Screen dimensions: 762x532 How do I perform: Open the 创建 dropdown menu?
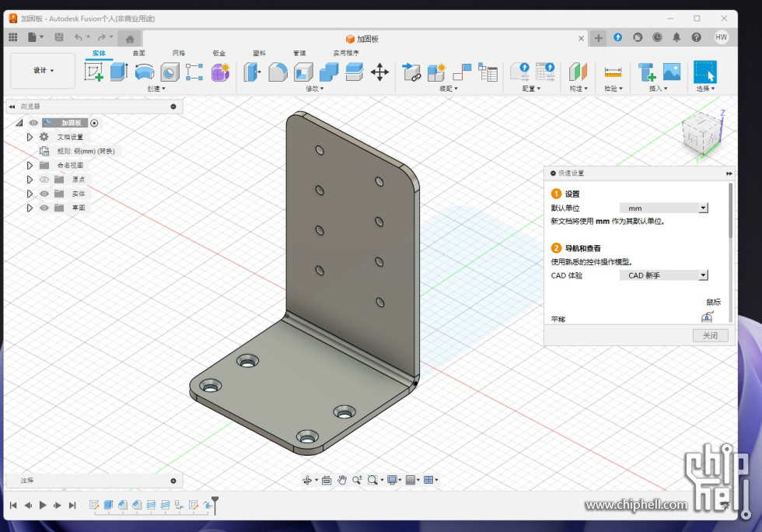point(156,89)
